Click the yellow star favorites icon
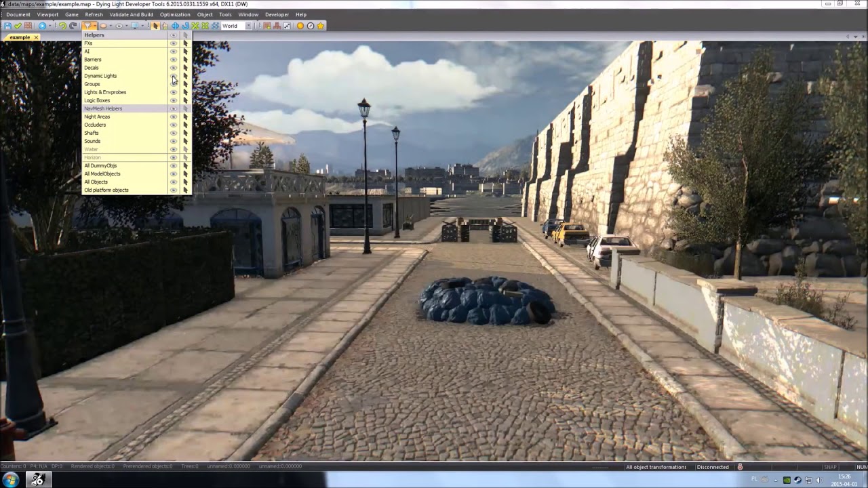 (321, 26)
